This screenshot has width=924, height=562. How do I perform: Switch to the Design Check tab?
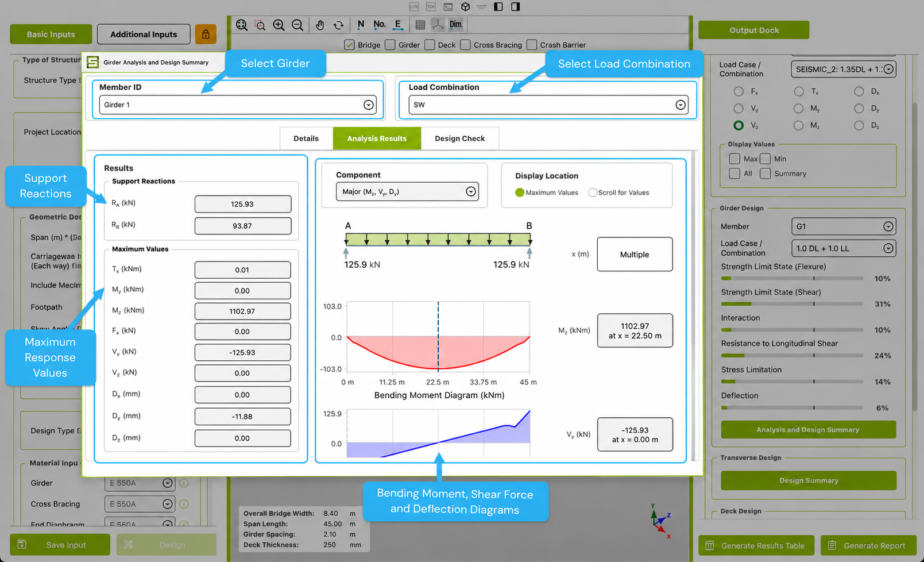click(x=459, y=138)
